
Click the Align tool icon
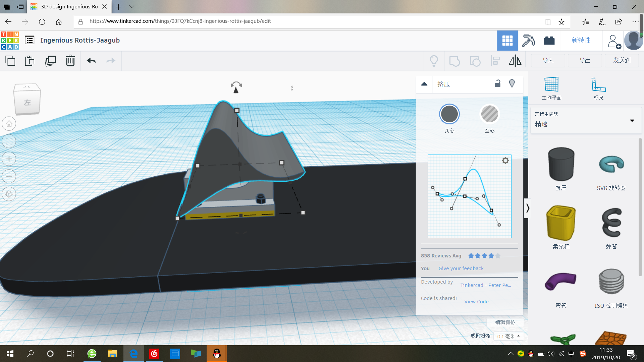pyautogui.click(x=495, y=61)
